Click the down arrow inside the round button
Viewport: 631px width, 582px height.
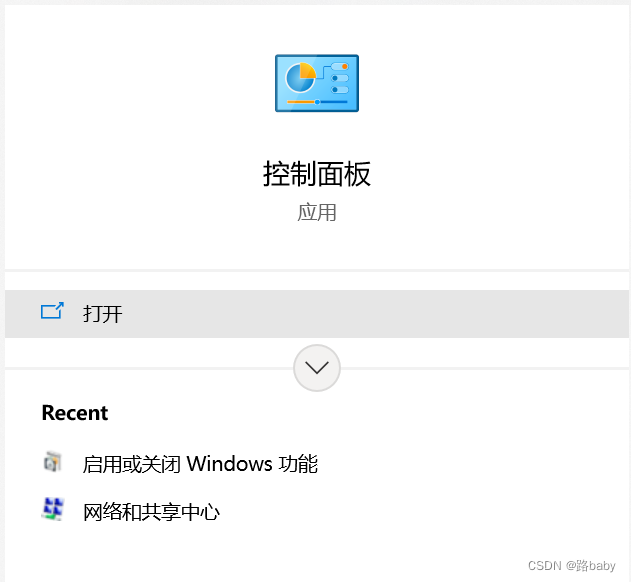(x=317, y=367)
